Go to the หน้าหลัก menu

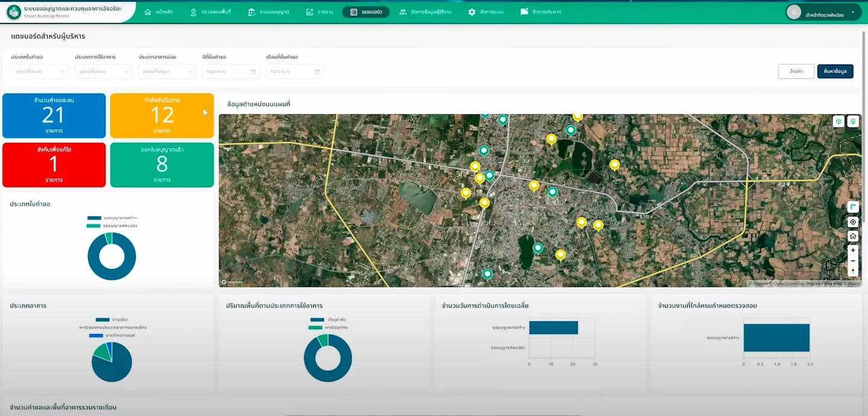[159, 12]
